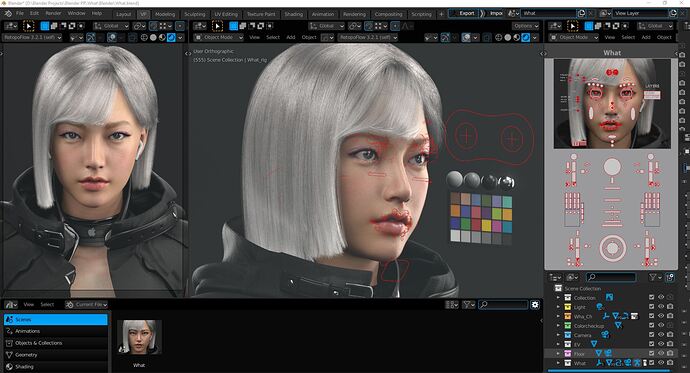Expand the Colorcheckup collection in outliner
The image size is (690, 373).
558,325
